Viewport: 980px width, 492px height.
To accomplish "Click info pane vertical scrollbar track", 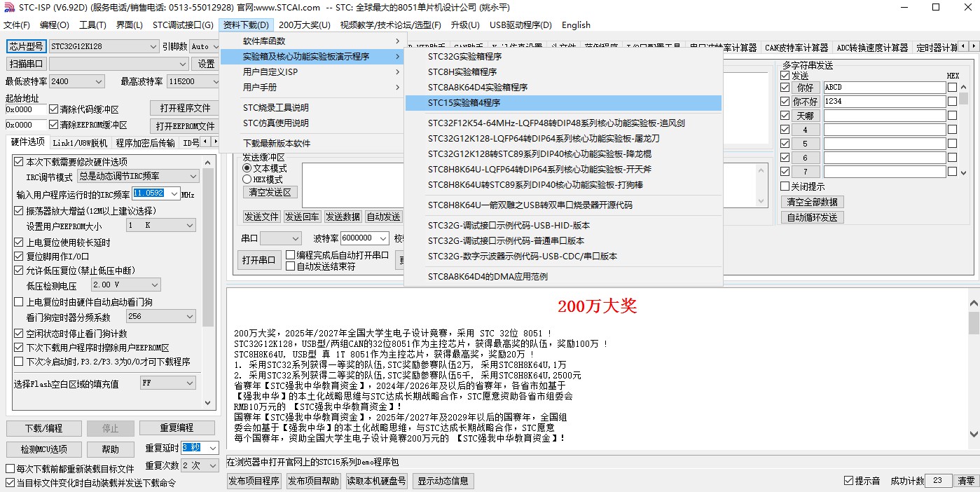I will (973, 369).
